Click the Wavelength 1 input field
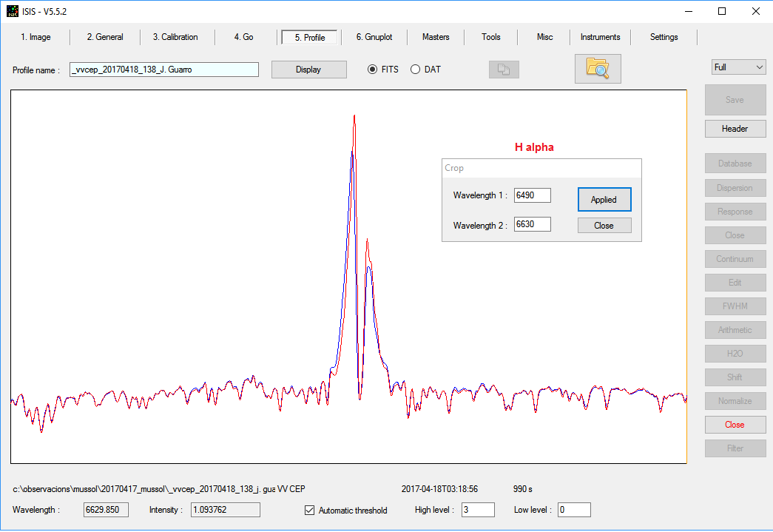773x532 pixels. pyautogui.click(x=533, y=195)
